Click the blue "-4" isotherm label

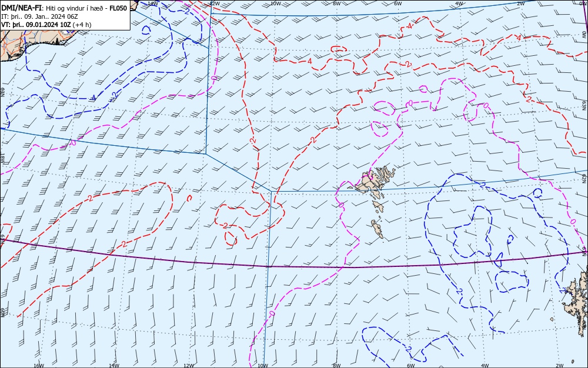coord(93,98)
